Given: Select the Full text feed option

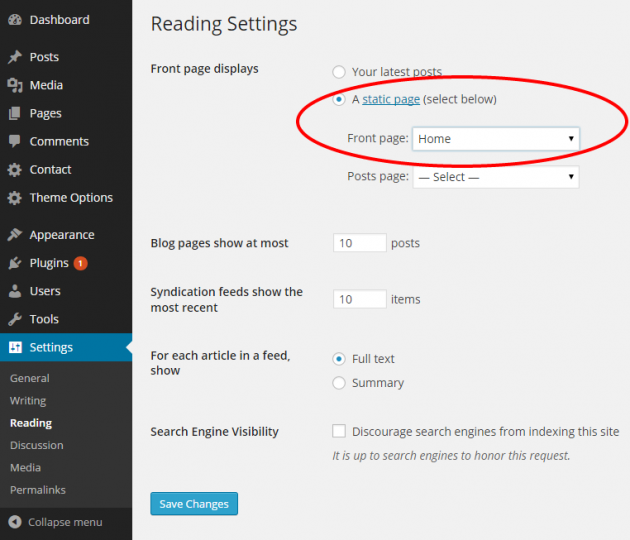Looking at the screenshot, I should pyautogui.click(x=339, y=359).
